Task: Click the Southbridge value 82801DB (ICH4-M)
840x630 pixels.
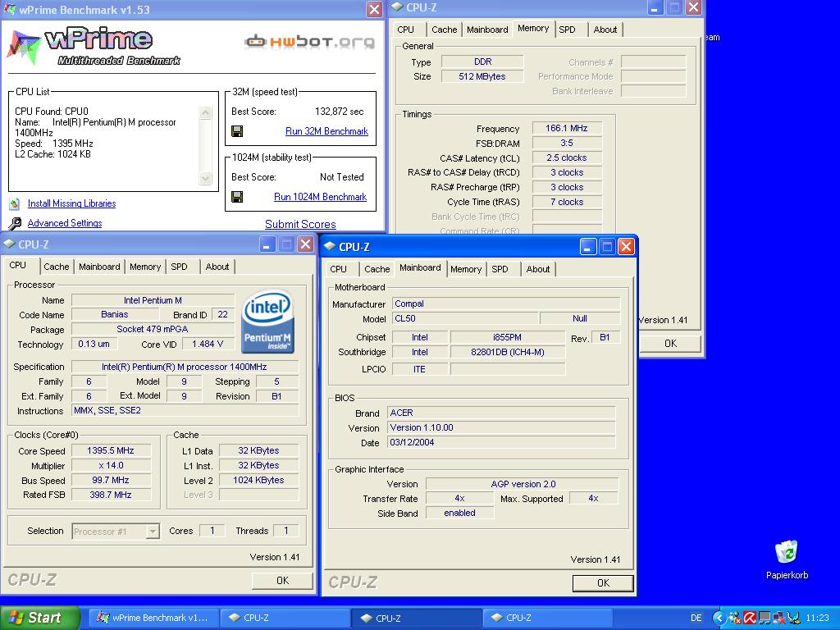Action: point(507,352)
